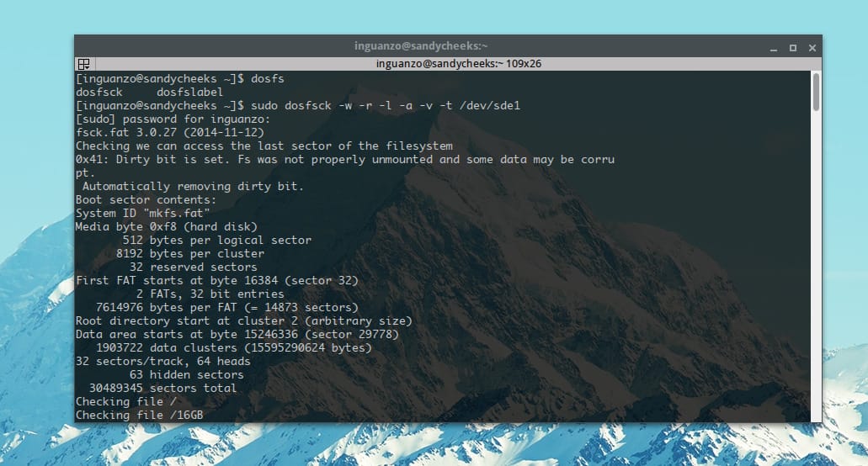Maximize the terminal window

793,48
